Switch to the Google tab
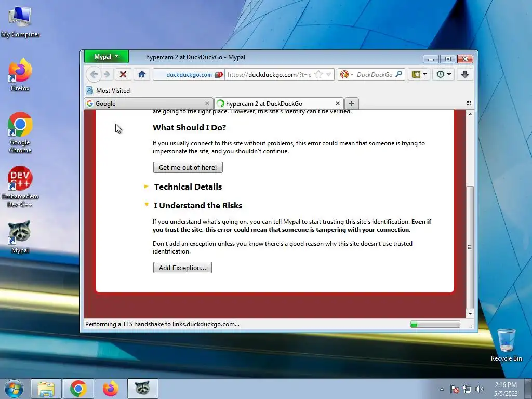This screenshot has height=399, width=532. pyautogui.click(x=148, y=103)
